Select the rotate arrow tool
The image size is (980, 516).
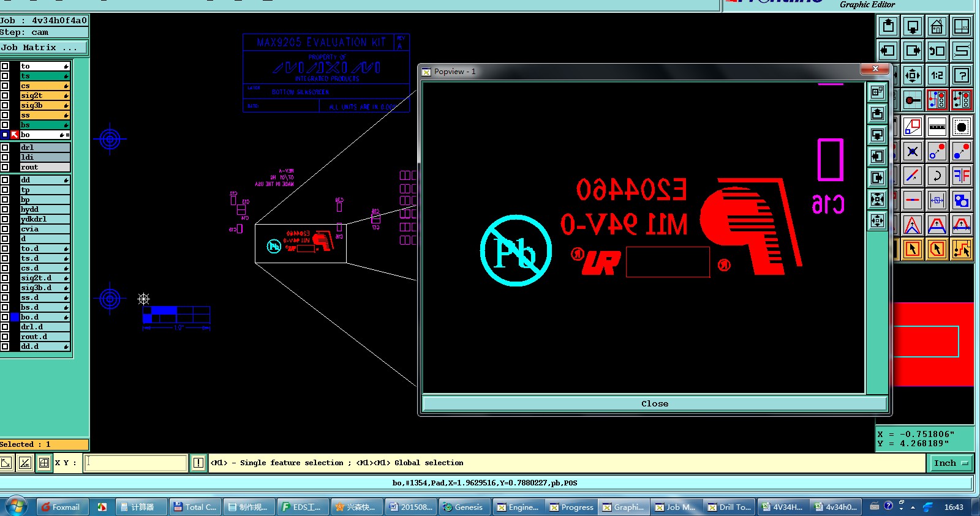[937, 176]
